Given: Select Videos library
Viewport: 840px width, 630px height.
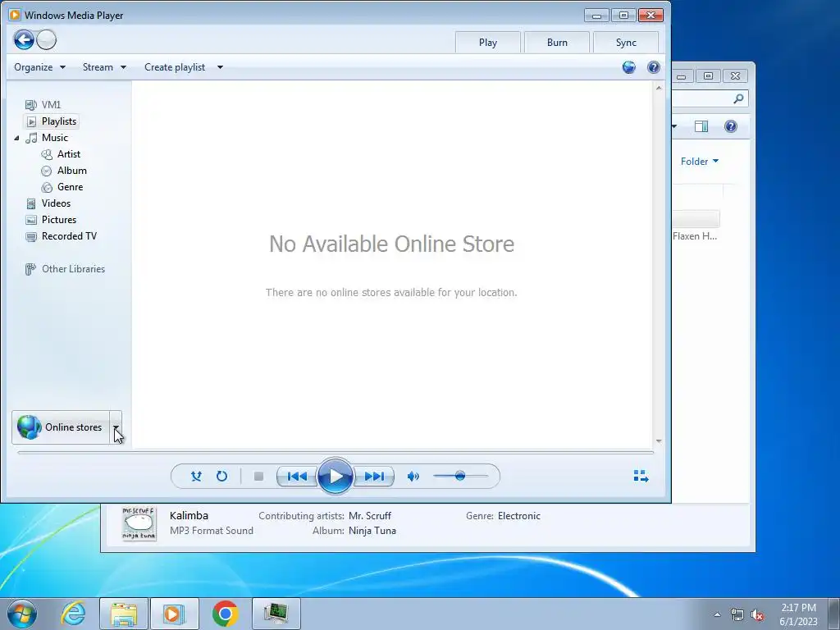Looking at the screenshot, I should pos(48,203).
